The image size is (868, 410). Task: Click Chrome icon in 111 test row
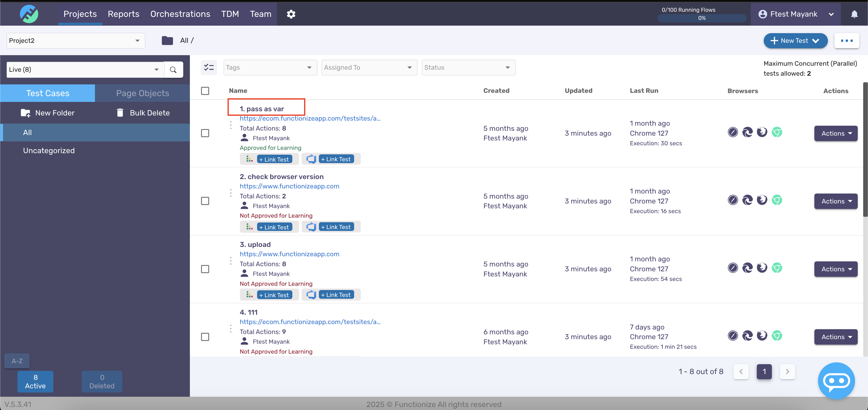777,336
